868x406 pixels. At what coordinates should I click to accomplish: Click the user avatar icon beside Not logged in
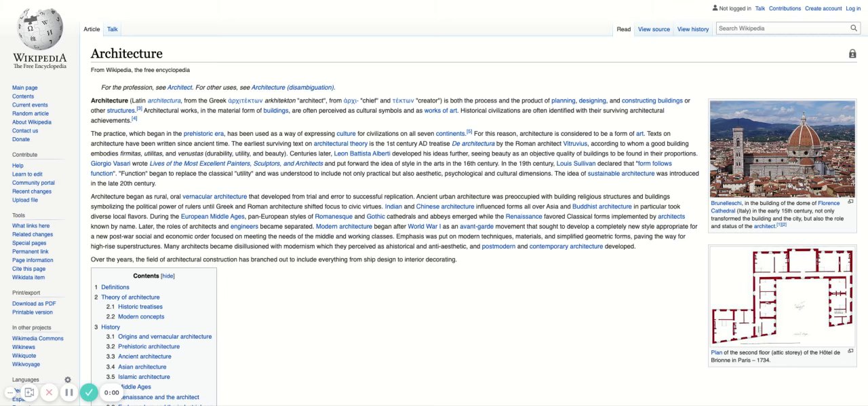[715, 8]
